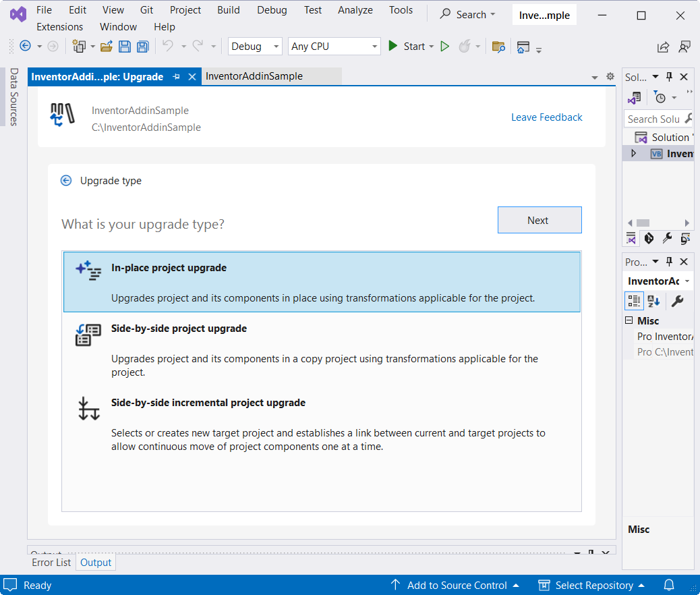Click the Navigate Backward arrow icon
Viewport: 700px width, 595px height.
point(26,46)
